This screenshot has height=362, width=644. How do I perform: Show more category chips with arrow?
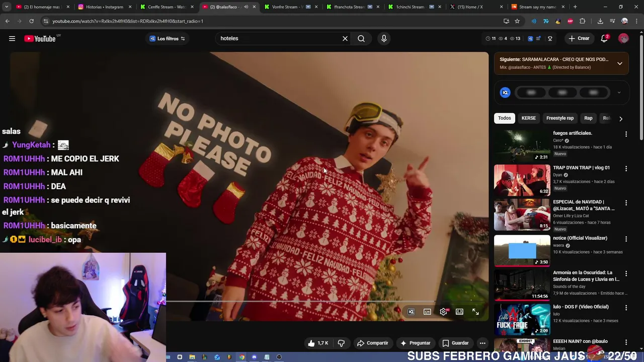point(620,119)
